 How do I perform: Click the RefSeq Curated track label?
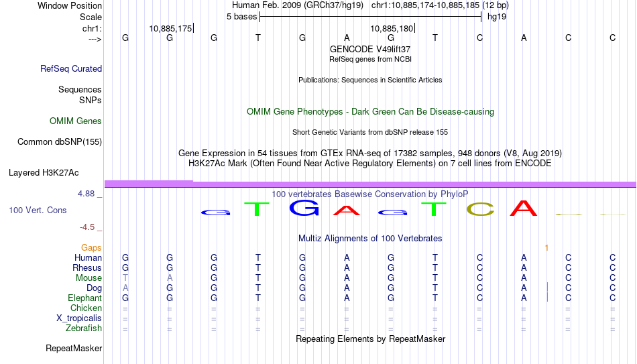coord(71,68)
